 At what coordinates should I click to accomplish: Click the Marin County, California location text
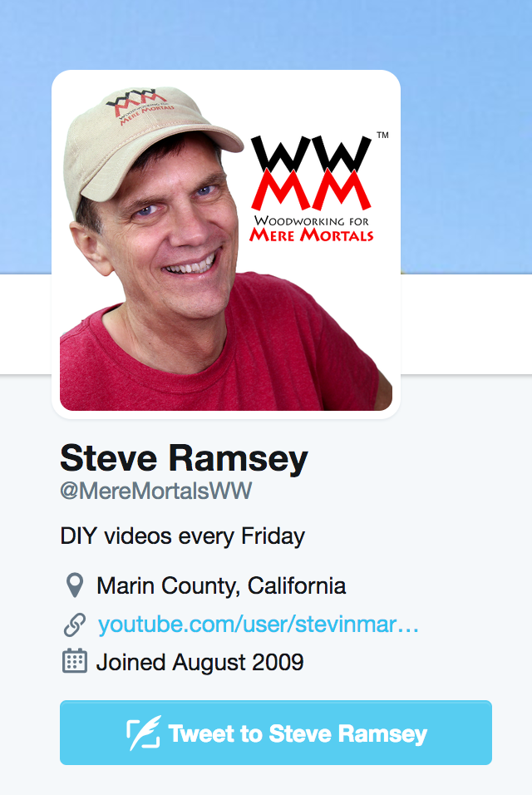[221, 585]
